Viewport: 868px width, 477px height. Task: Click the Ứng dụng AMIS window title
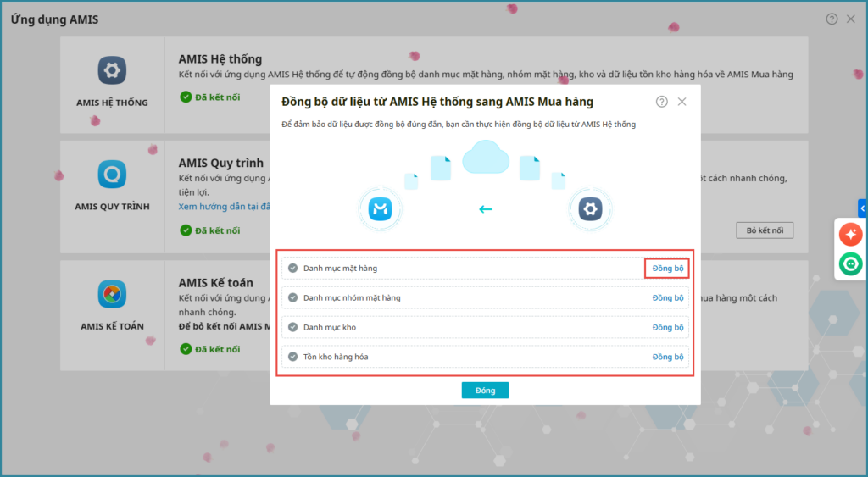[54, 19]
